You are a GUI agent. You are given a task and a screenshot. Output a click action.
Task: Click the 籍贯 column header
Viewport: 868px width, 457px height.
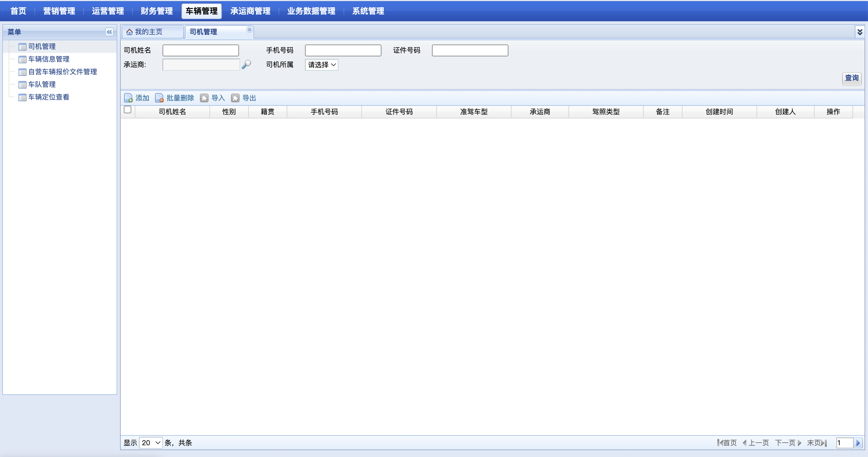(267, 112)
